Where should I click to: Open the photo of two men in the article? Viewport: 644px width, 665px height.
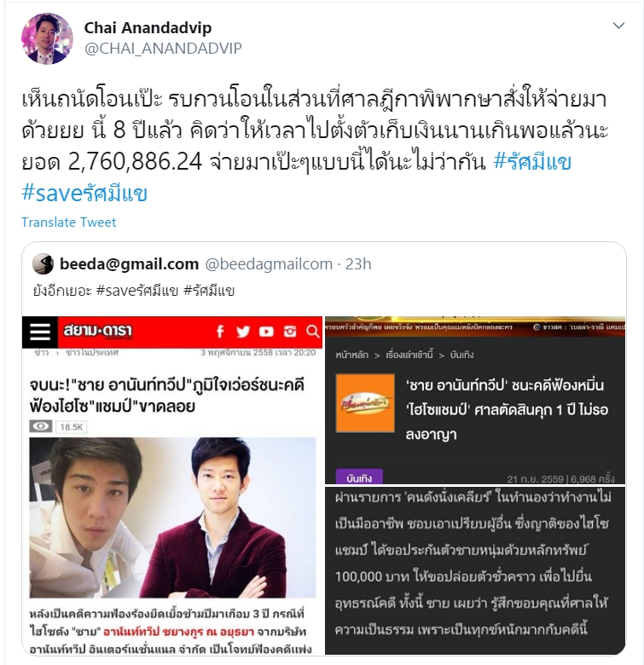[x=172, y=518]
